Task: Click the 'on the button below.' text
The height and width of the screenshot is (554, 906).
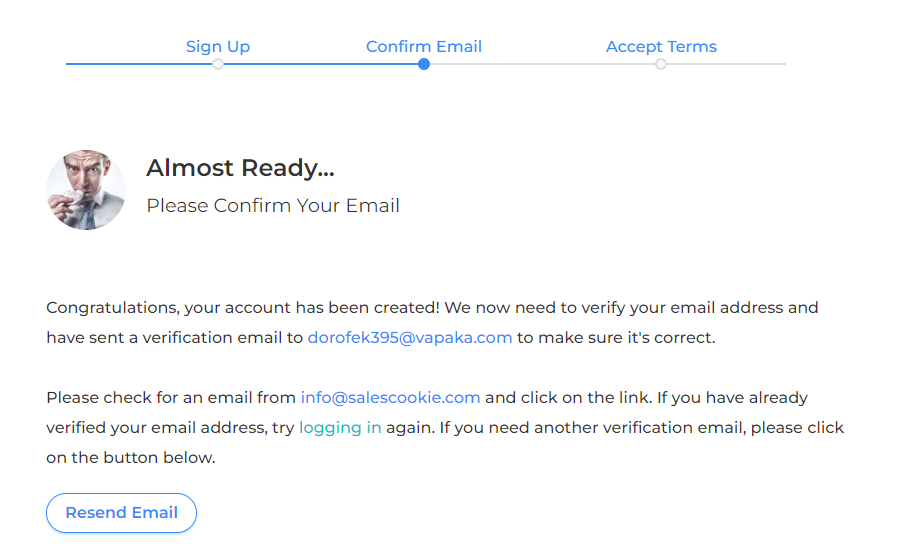Action: click(131, 458)
